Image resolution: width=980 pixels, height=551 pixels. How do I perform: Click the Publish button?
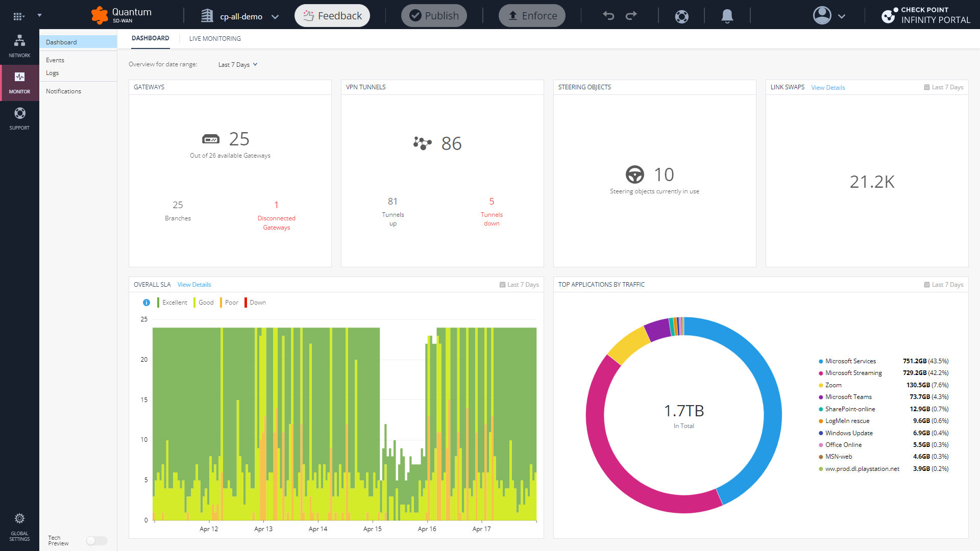(x=434, y=16)
